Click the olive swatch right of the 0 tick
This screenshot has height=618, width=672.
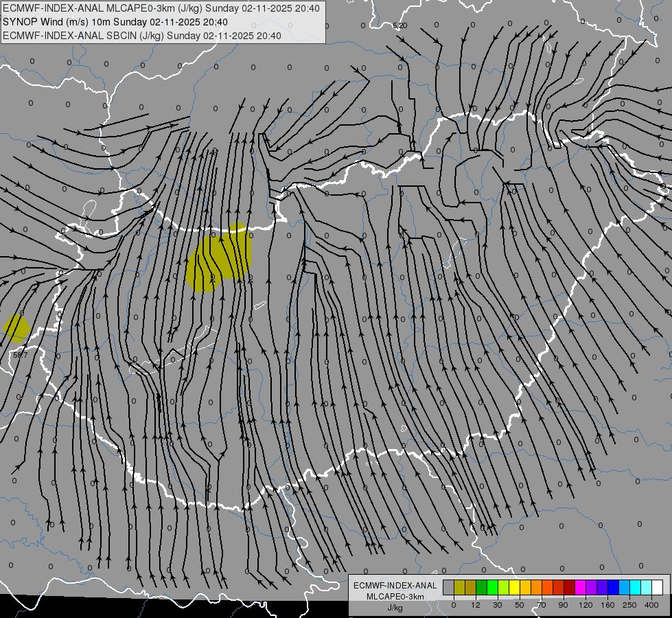459,587
